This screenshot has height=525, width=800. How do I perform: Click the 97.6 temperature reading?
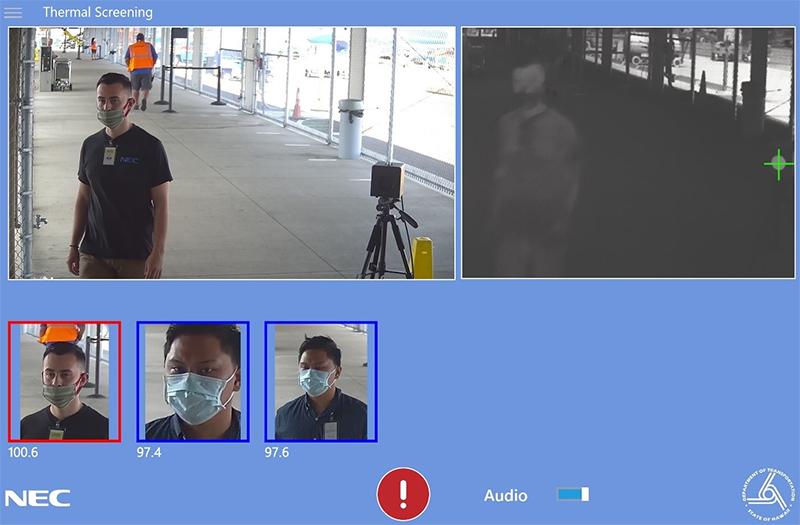(278, 452)
